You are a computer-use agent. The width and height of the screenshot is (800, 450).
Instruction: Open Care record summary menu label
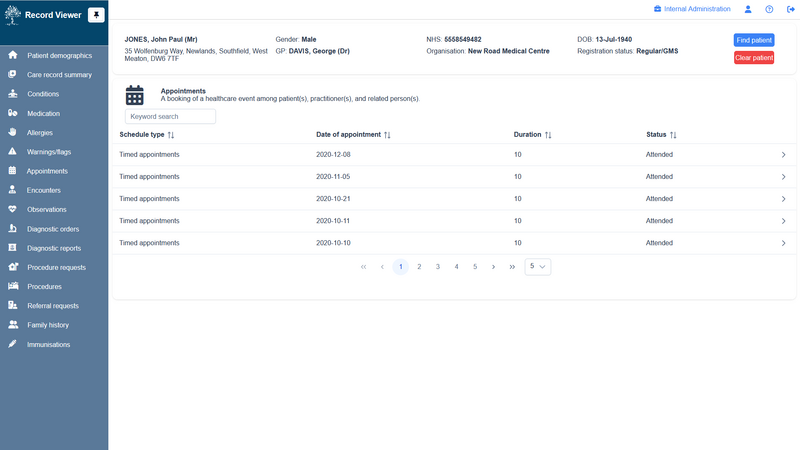point(59,75)
